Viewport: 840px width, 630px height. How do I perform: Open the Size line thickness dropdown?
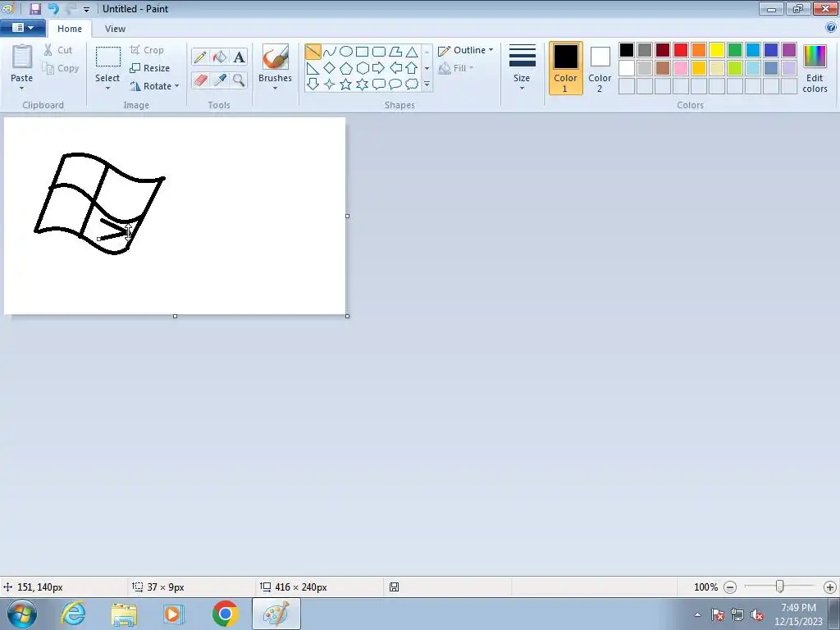coord(522,68)
